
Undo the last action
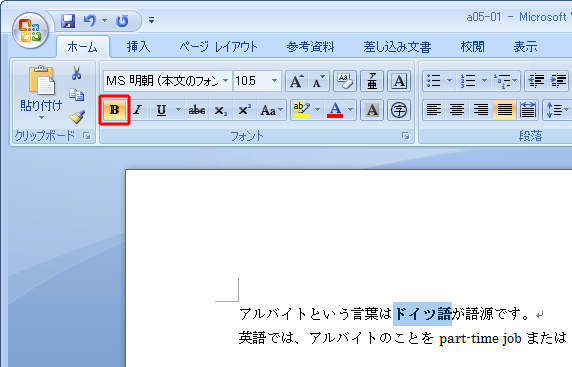[90, 21]
